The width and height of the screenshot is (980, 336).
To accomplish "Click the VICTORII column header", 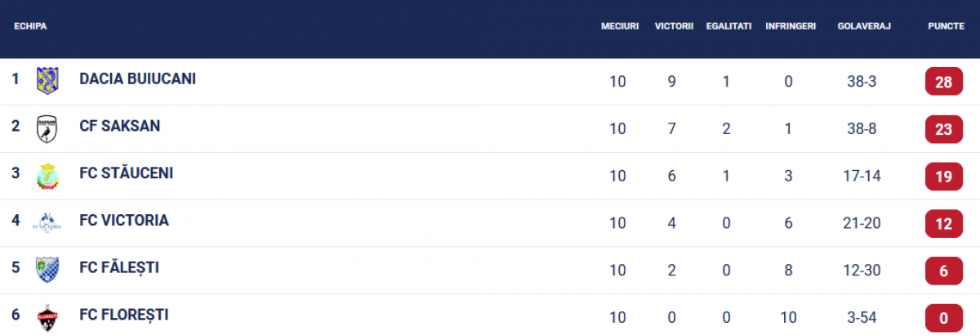I will (674, 26).
